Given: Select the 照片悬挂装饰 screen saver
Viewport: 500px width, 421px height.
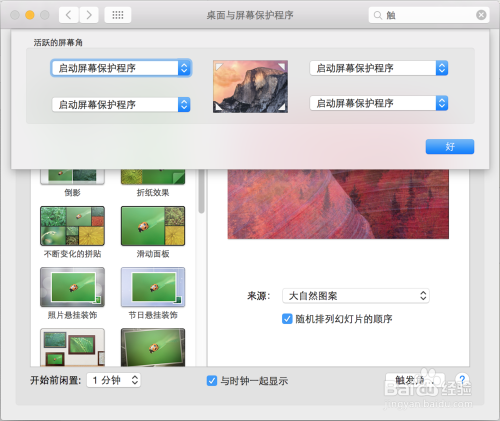Looking at the screenshot, I should coord(72,287).
